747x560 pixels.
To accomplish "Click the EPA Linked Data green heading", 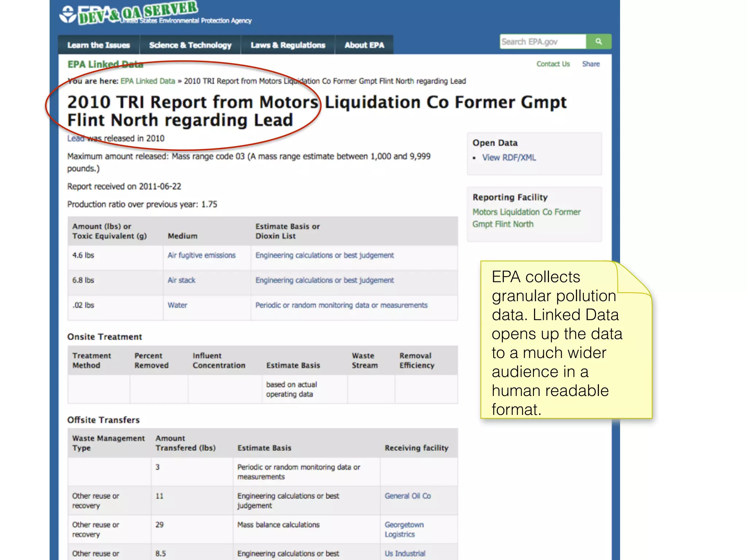I will 105,65.
